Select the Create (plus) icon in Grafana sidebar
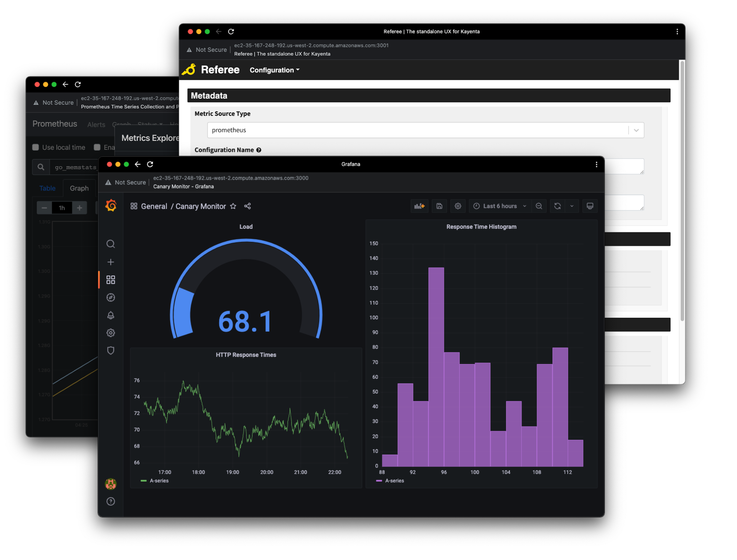The image size is (737, 560). point(110,262)
